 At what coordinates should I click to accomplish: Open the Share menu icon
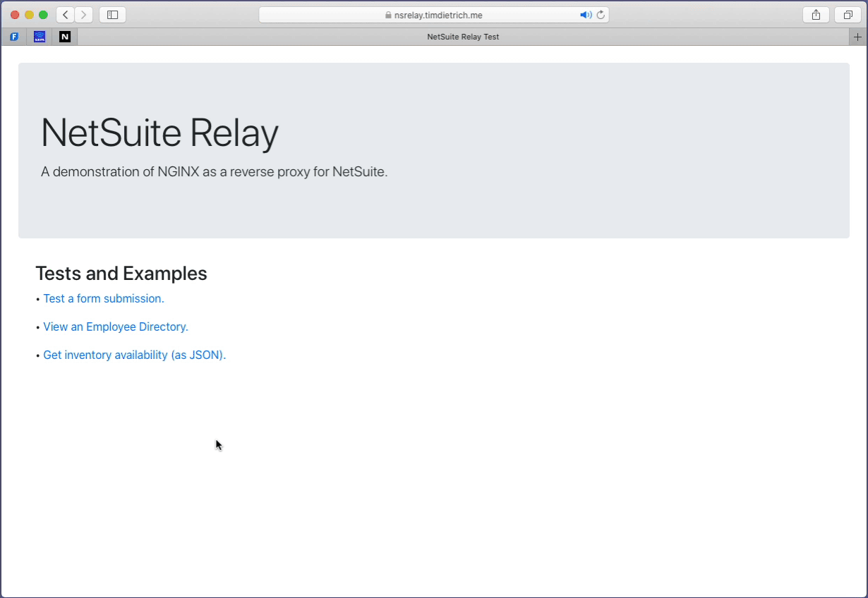tap(816, 15)
